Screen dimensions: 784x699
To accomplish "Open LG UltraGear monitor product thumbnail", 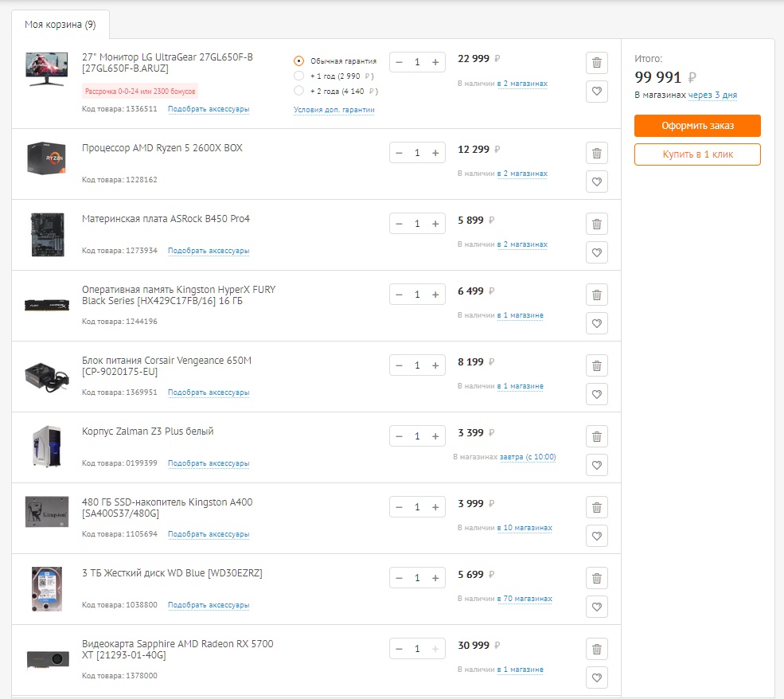I will coord(47,69).
